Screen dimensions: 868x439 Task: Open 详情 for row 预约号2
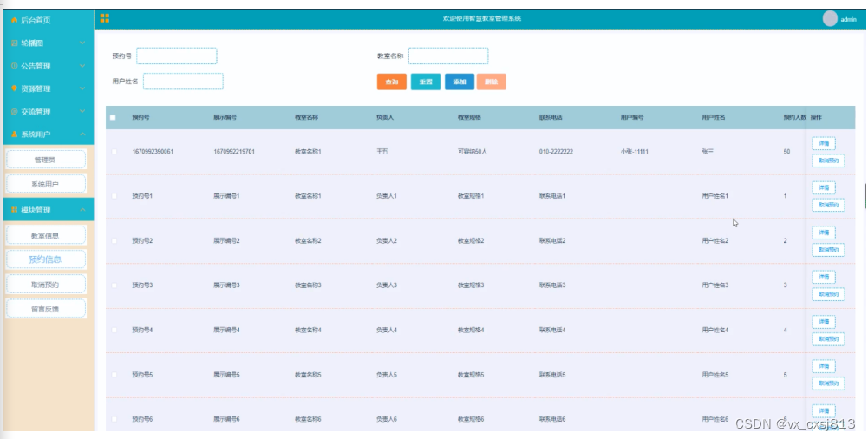point(824,233)
